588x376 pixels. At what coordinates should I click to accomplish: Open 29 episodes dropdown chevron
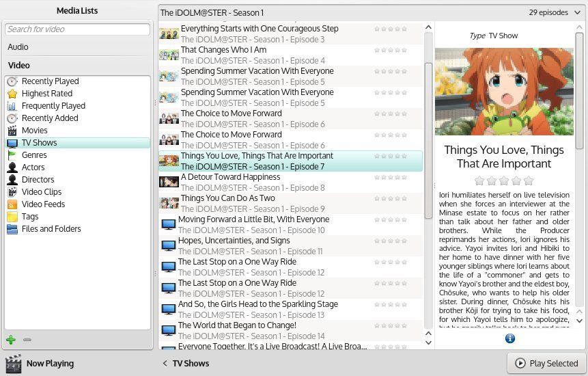[577, 13]
